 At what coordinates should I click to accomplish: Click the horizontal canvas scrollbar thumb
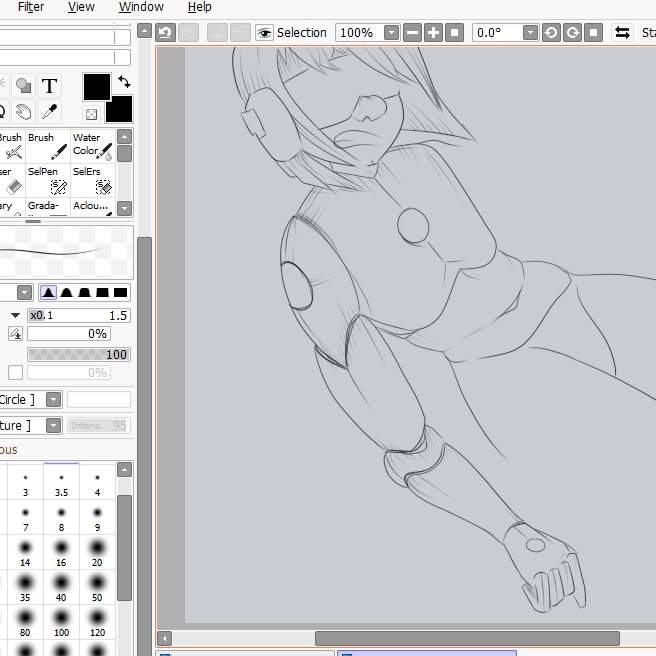(x=467, y=638)
